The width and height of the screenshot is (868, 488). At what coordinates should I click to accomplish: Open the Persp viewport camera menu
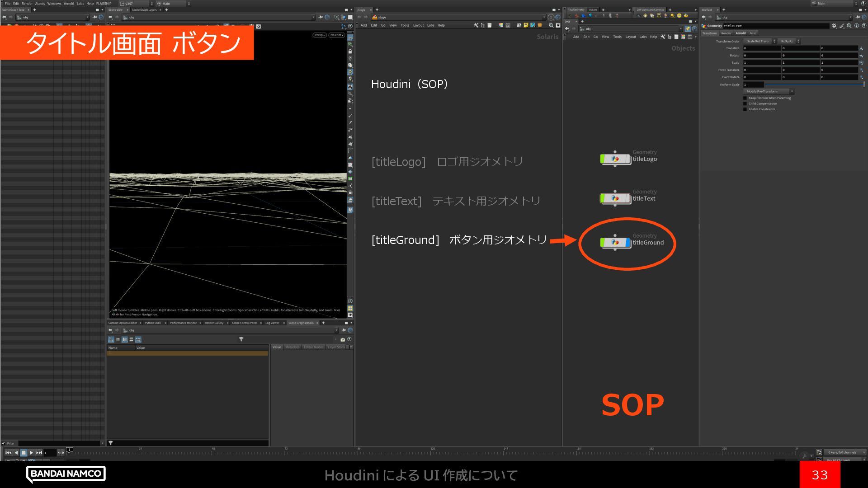point(319,35)
